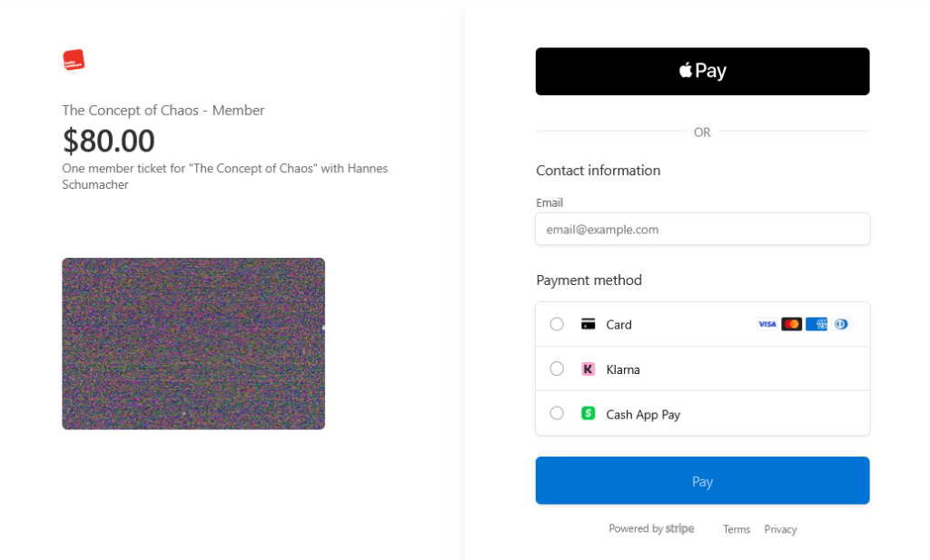930x560 pixels.
Task: Select the Card radio button
Action: (x=557, y=324)
